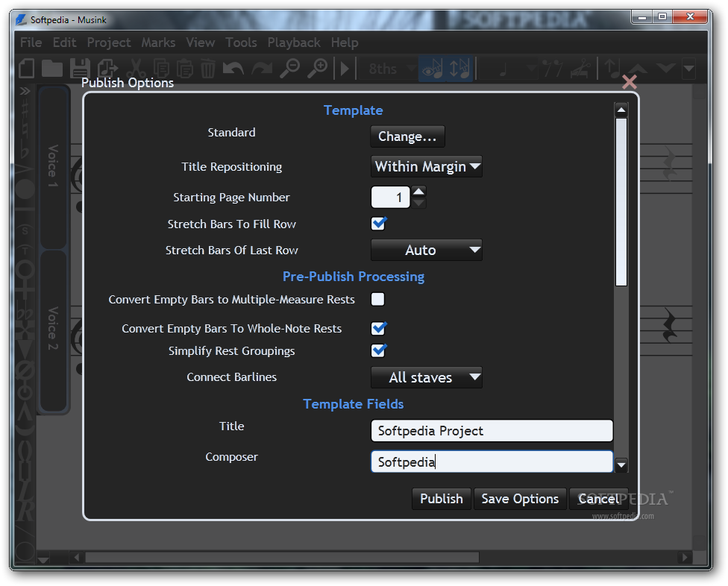This screenshot has width=728, height=586.
Task: Click the Save Options button
Action: point(520,499)
